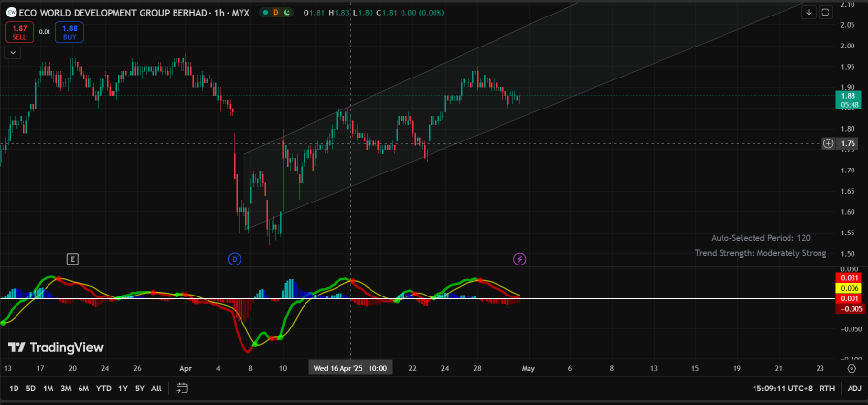Expand the collapsed indicator legend chevron
868x405 pixels.
coord(13,53)
